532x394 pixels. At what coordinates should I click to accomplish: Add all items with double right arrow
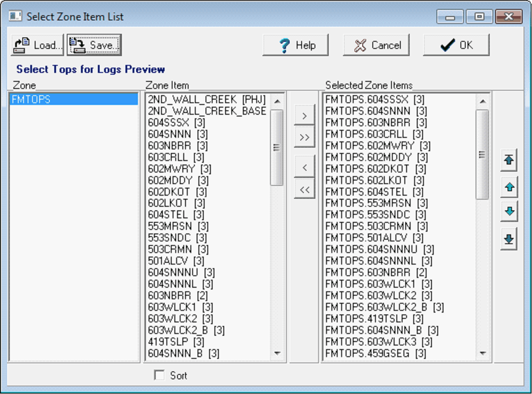click(x=304, y=137)
